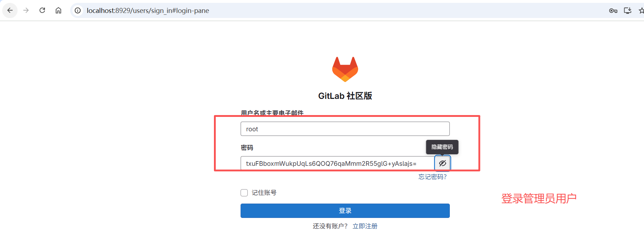
Task: Open the 忘记密码? link
Action: pyautogui.click(x=433, y=177)
